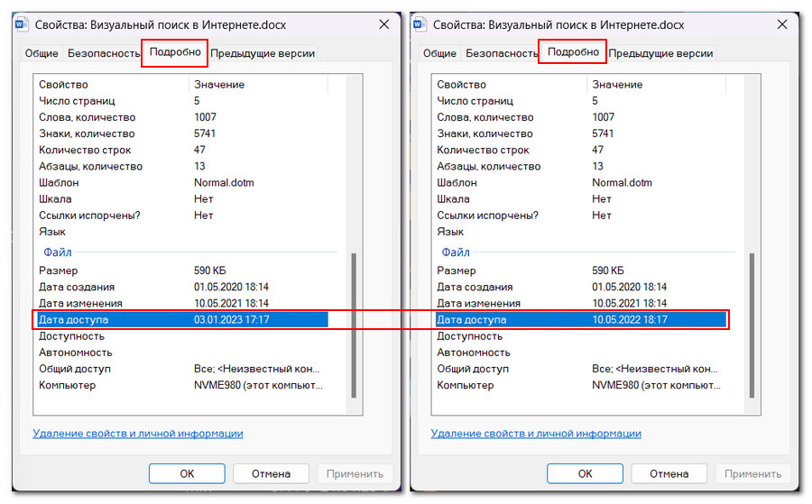Select Знаки, количество row in left dialog

point(181,133)
